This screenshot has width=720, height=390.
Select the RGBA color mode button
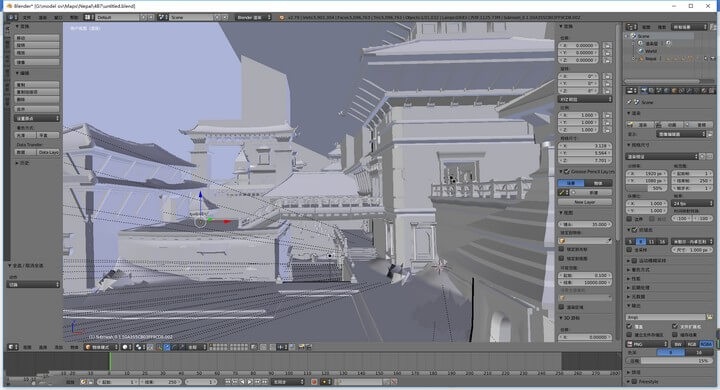706,344
